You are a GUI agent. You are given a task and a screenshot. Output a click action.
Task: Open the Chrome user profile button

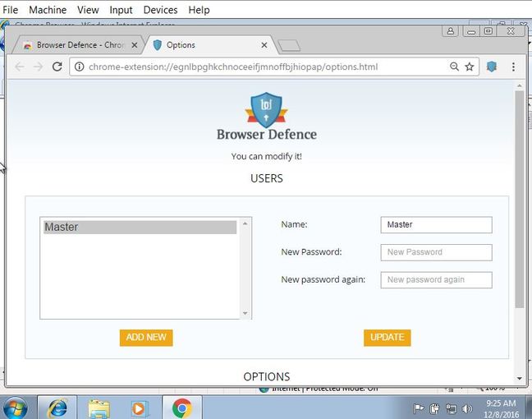coord(450,31)
